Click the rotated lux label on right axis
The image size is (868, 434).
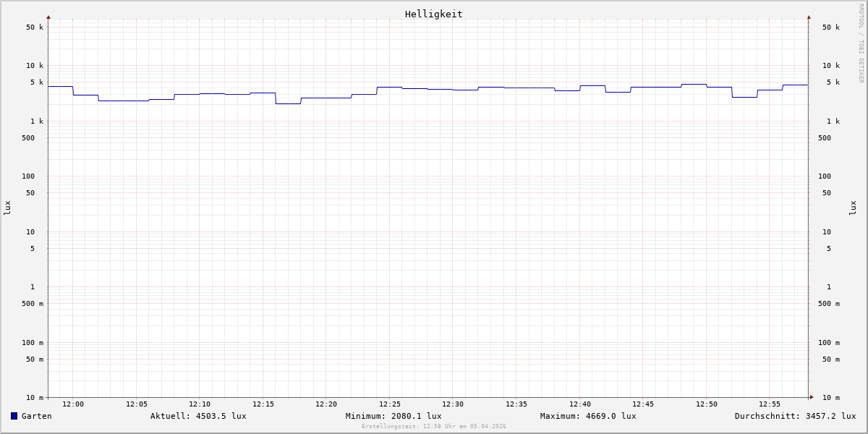853,208
